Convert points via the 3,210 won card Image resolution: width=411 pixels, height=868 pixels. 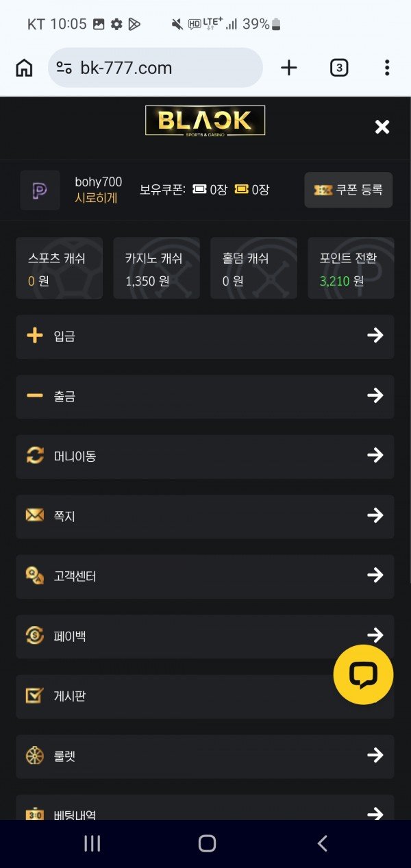click(351, 268)
